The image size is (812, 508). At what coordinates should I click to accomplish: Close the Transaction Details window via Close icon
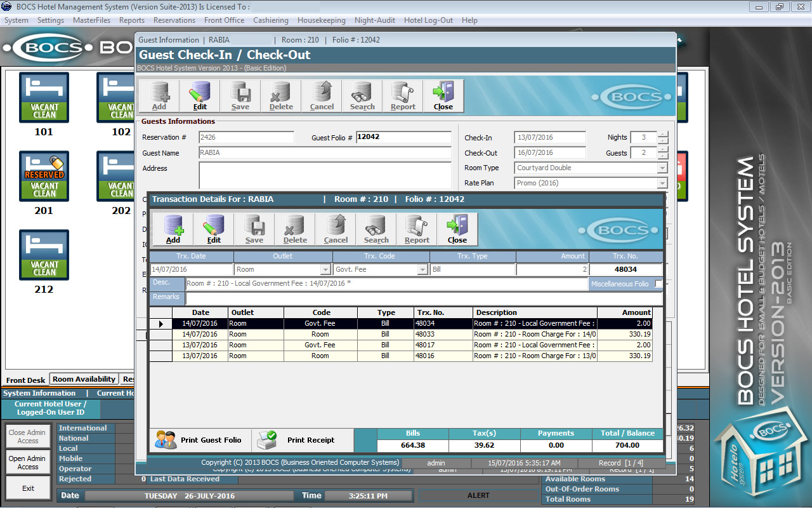click(x=457, y=229)
